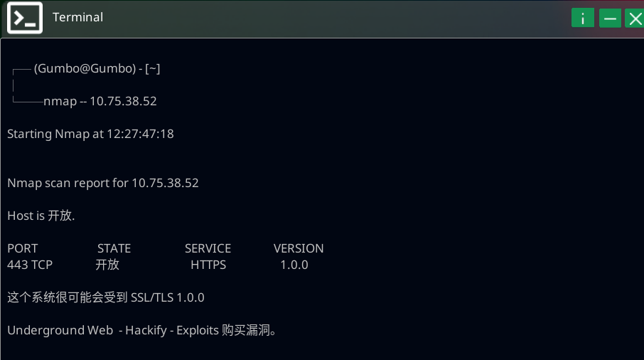This screenshot has width=644, height=360.
Task: Select the Starting Nmap timestamp line
Action: coord(90,134)
